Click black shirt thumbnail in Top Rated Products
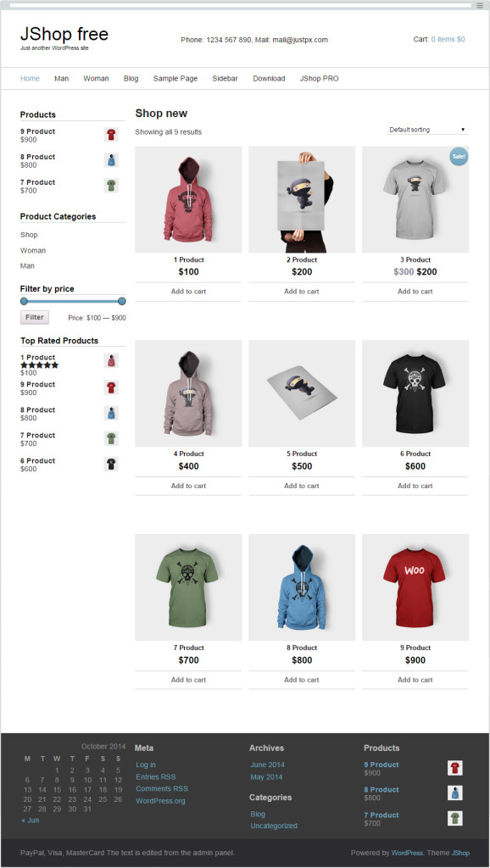This screenshot has width=490, height=868. coord(111,464)
